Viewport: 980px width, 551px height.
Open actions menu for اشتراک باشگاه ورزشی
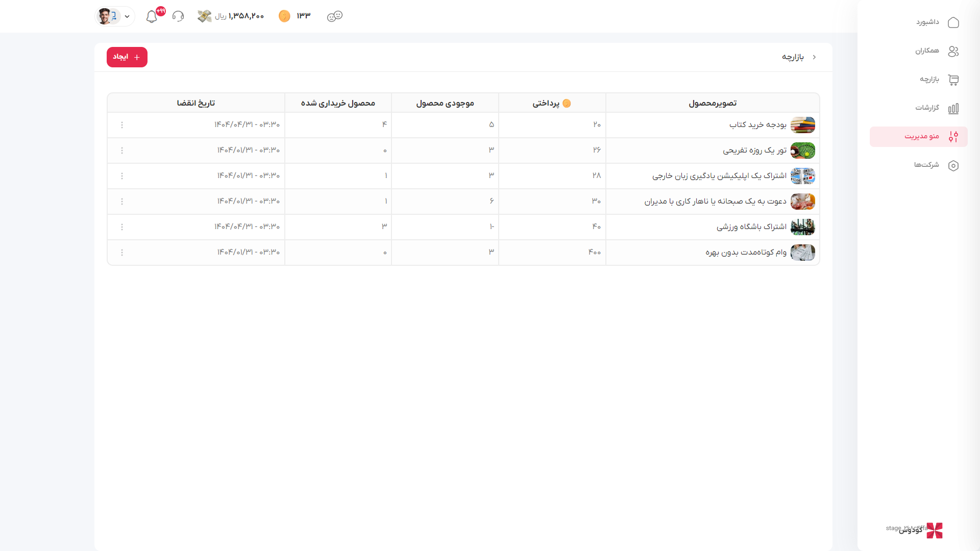122,227
